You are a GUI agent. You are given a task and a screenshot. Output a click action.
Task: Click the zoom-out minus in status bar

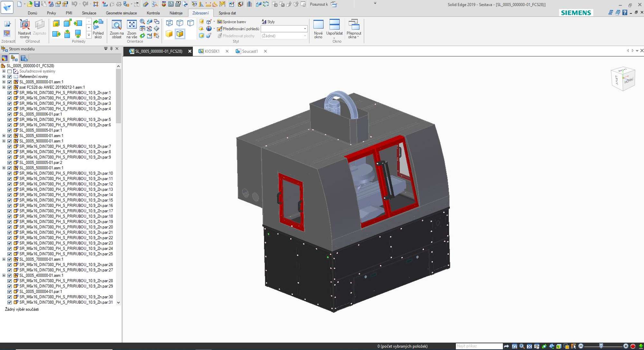coord(581,346)
